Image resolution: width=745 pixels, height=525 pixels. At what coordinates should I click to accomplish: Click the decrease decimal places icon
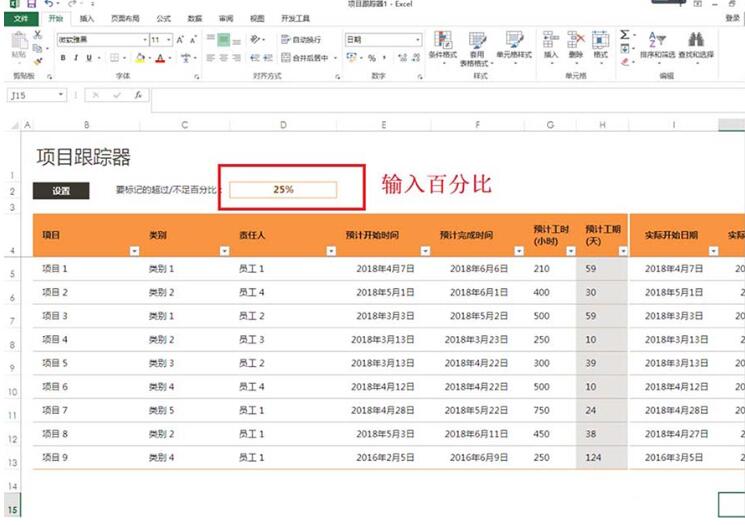416,58
